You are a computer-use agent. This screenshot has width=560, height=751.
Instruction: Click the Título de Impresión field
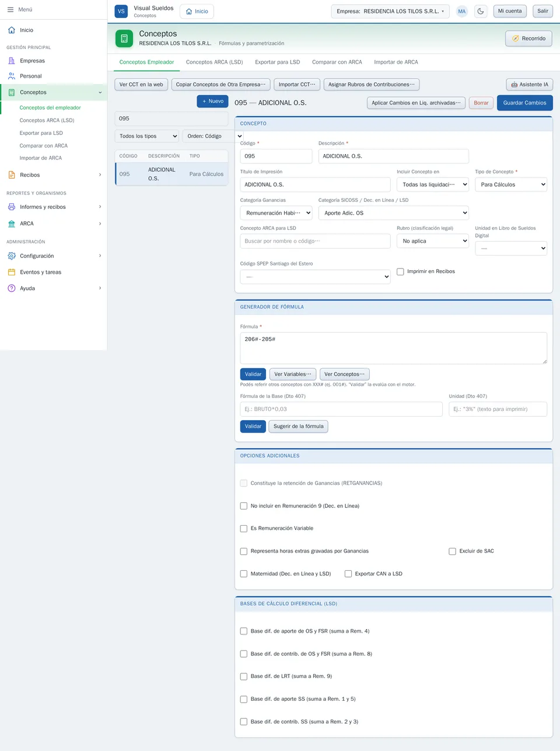pyautogui.click(x=315, y=184)
